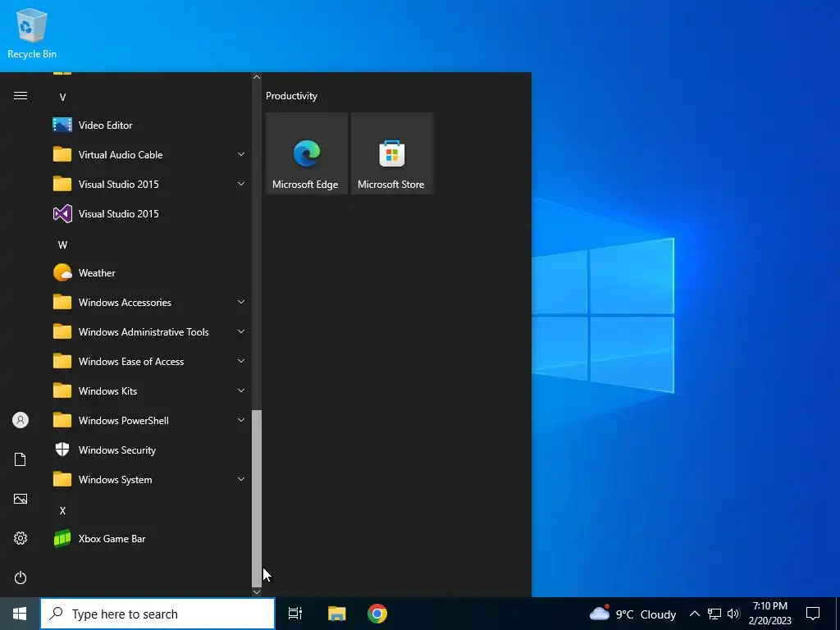Viewport: 840px width, 630px height.
Task: Open the Microsoft Store tile
Action: (391, 153)
